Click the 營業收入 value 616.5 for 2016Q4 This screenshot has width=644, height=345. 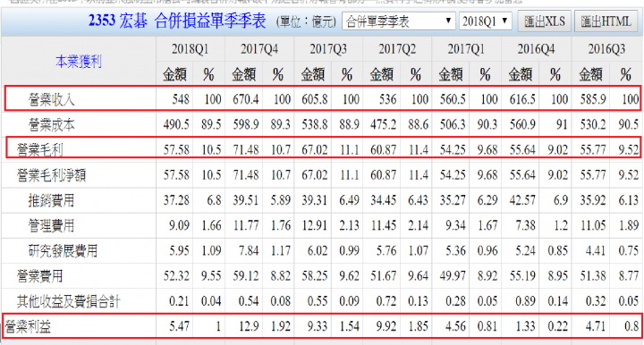[x=522, y=99]
